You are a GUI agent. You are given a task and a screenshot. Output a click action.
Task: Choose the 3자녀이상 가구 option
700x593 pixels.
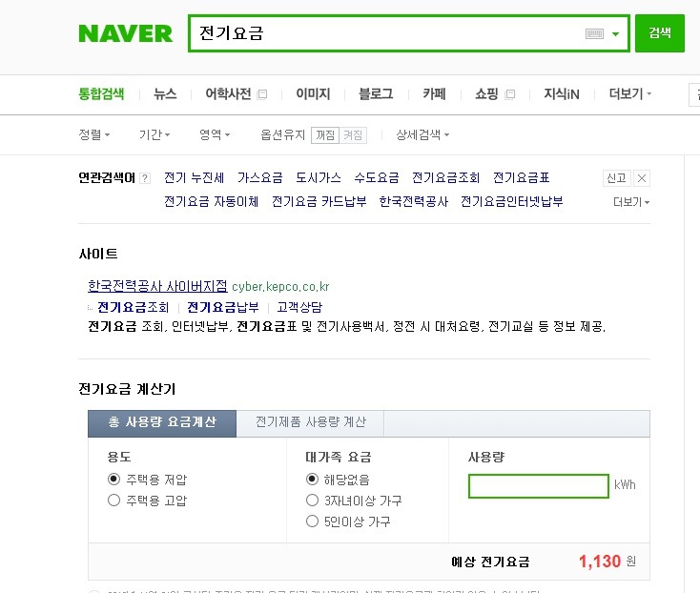click(312, 500)
